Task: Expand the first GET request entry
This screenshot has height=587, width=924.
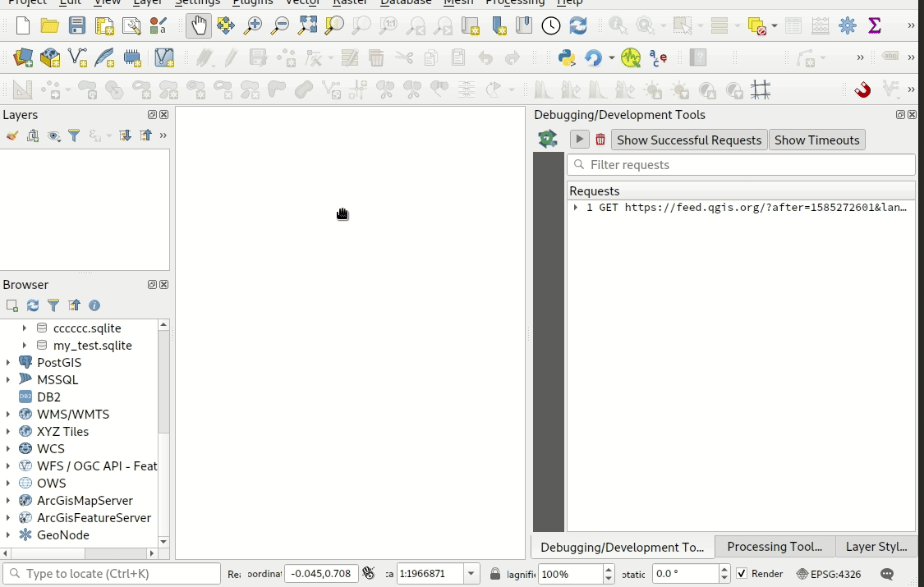Action: coord(576,208)
